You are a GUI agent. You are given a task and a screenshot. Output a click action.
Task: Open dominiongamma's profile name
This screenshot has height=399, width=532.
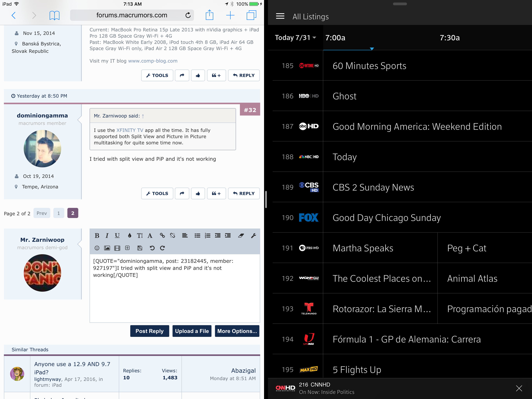click(42, 116)
